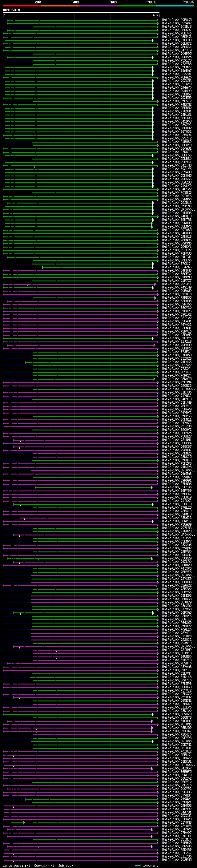Open the UniRef100_Q318V8 entry
Image resolution: width=197 pixels, height=868 pixels.
point(177,826)
